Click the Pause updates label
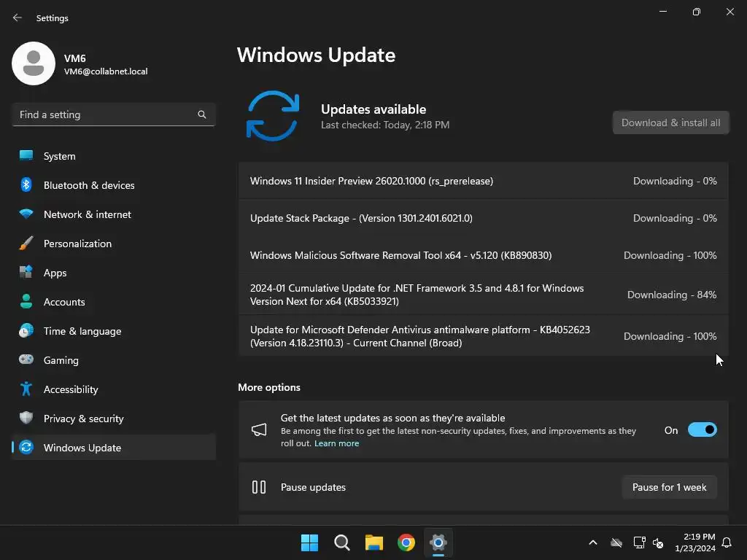This screenshot has width=747, height=560. (313, 487)
